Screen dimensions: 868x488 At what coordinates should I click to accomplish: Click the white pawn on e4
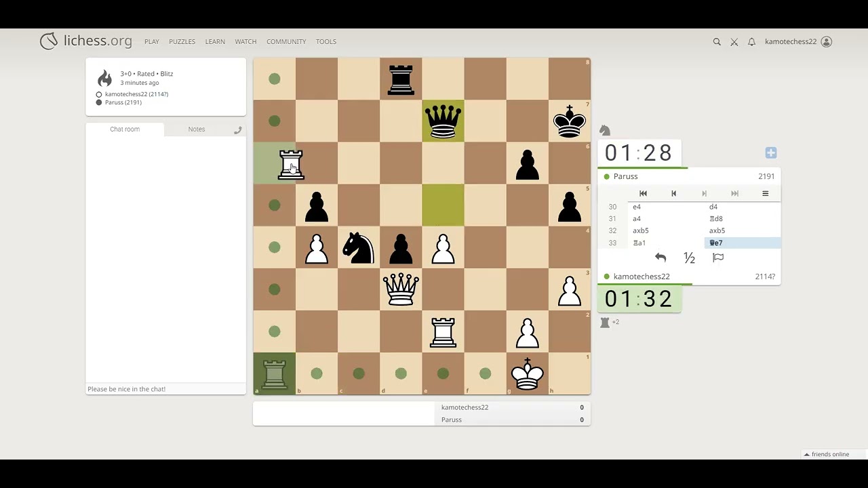pyautogui.click(x=443, y=247)
